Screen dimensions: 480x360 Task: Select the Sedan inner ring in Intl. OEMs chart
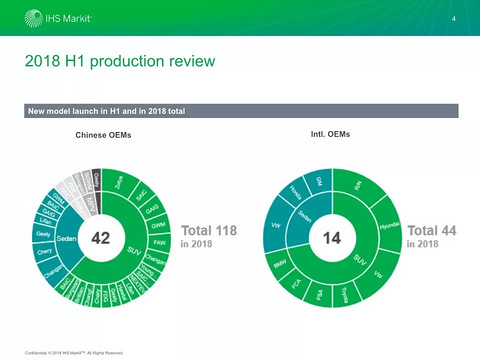coord(305,217)
